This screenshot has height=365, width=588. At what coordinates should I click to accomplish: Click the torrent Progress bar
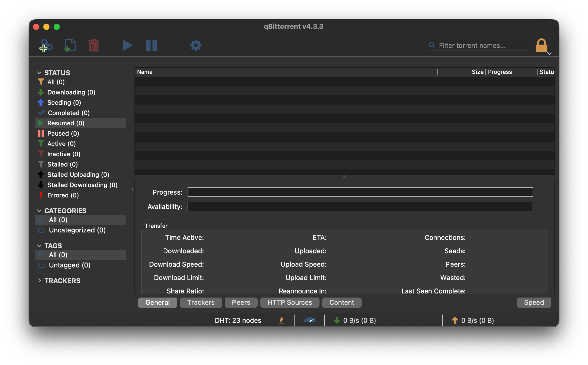point(360,192)
